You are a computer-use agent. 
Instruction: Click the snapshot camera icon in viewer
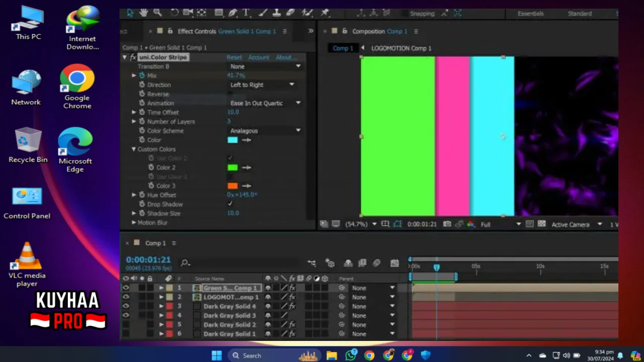447,224
